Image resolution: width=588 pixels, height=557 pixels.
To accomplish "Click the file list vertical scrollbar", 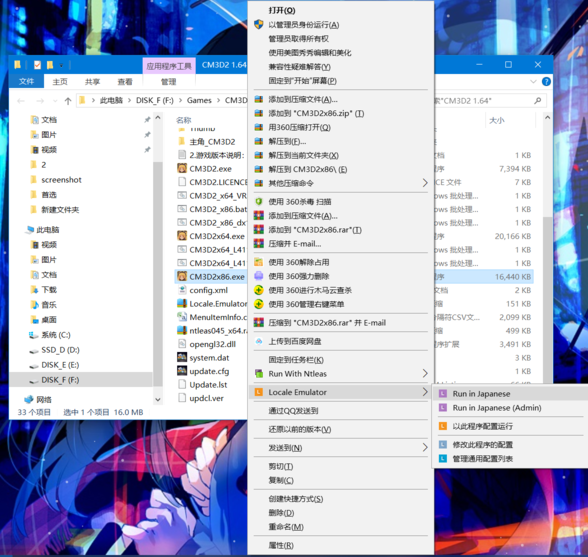I will 548,300.
